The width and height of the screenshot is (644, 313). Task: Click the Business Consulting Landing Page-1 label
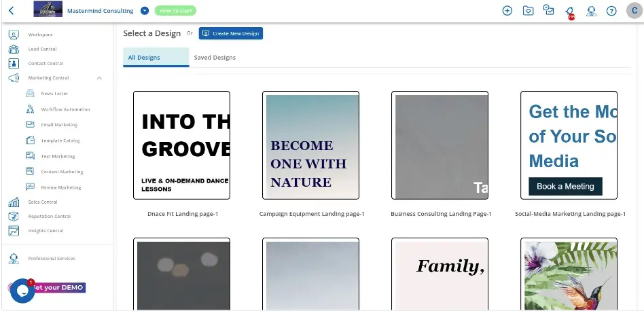[x=441, y=214]
